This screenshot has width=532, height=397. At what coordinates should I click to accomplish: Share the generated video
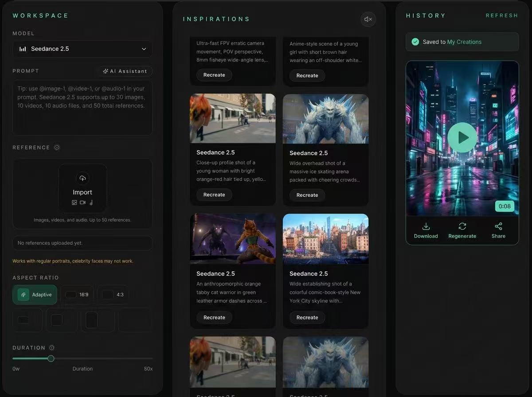pos(498,230)
